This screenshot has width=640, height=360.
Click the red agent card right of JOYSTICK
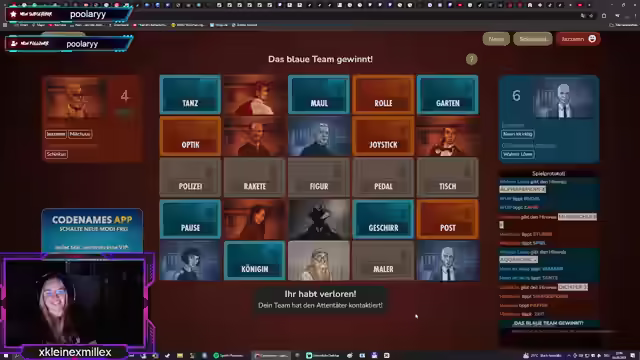click(x=448, y=136)
